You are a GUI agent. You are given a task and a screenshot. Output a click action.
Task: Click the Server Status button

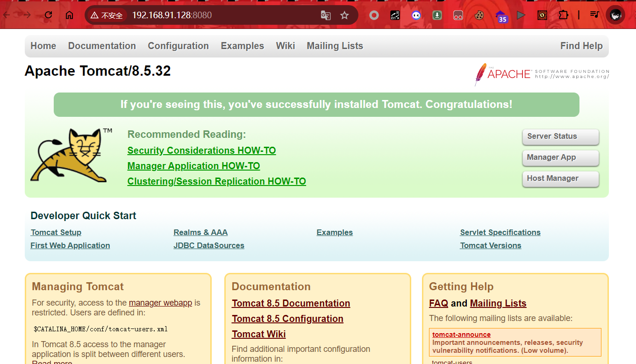561,136
